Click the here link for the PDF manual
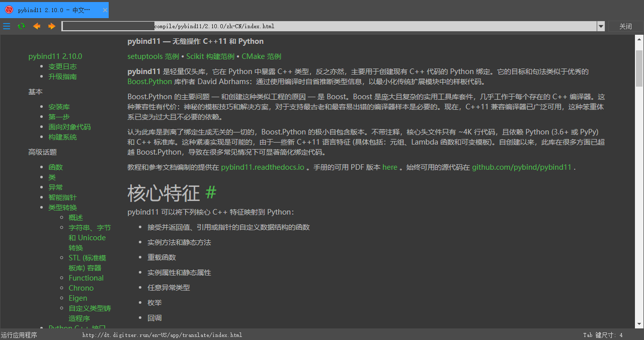 pos(390,167)
